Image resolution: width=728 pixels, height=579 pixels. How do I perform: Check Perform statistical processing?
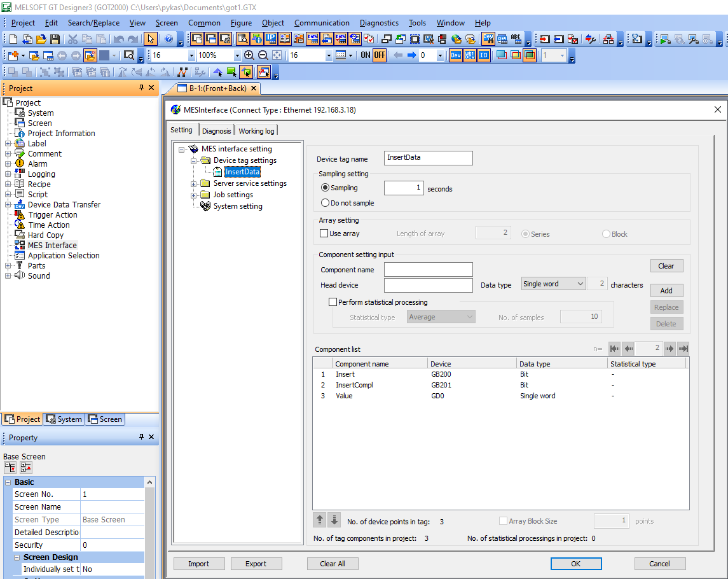pyautogui.click(x=333, y=302)
